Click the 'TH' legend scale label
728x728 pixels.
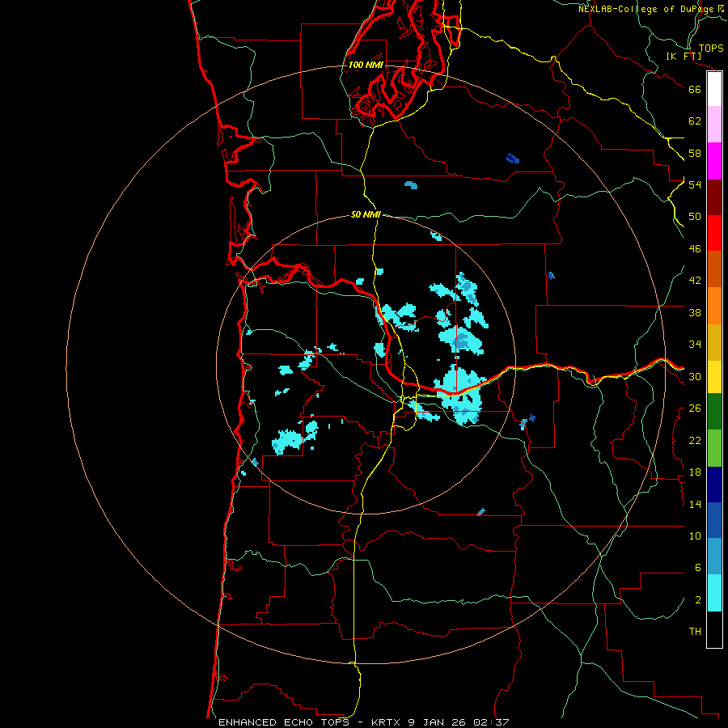tap(695, 632)
